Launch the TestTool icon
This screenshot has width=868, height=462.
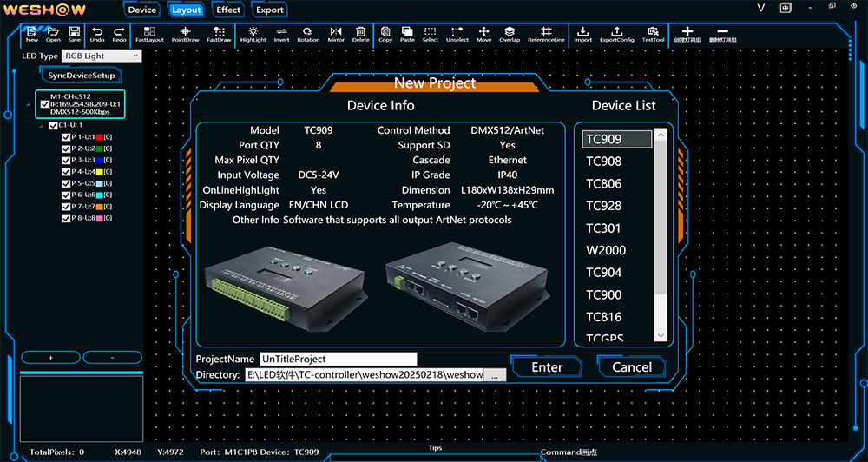(x=653, y=34)
